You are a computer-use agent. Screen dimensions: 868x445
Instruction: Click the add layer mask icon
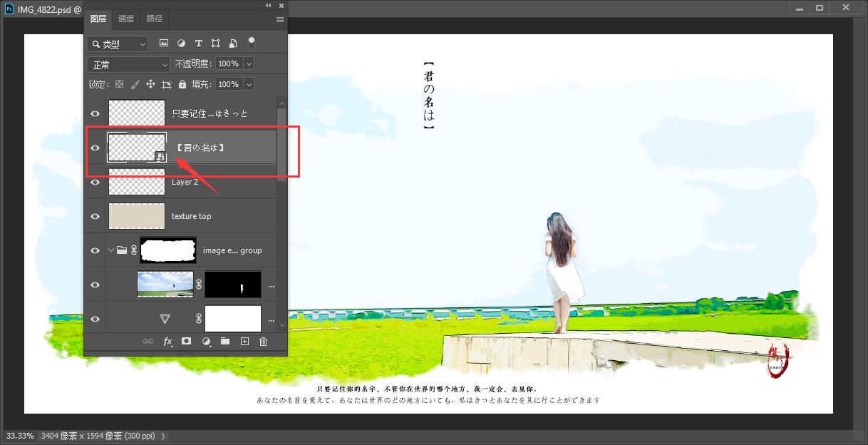pyautogui.click(x=187, y=342)
